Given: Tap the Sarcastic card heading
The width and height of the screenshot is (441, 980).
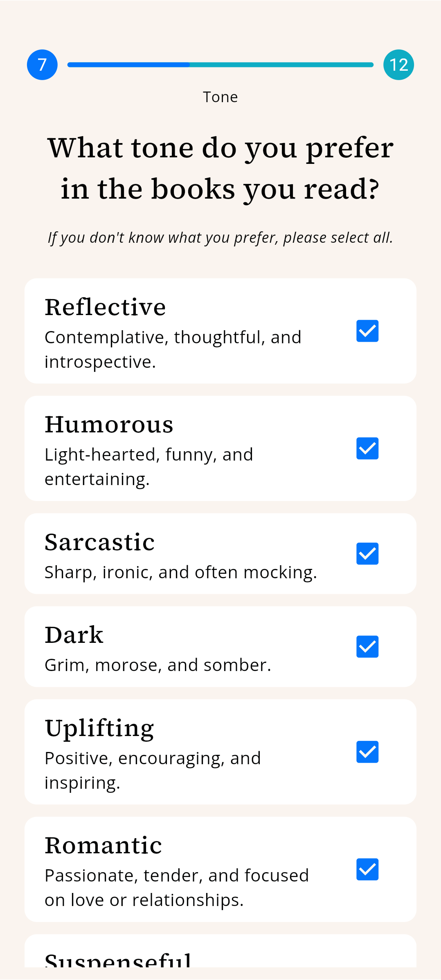Looking at the screenshot, I should tap(99, 542).
